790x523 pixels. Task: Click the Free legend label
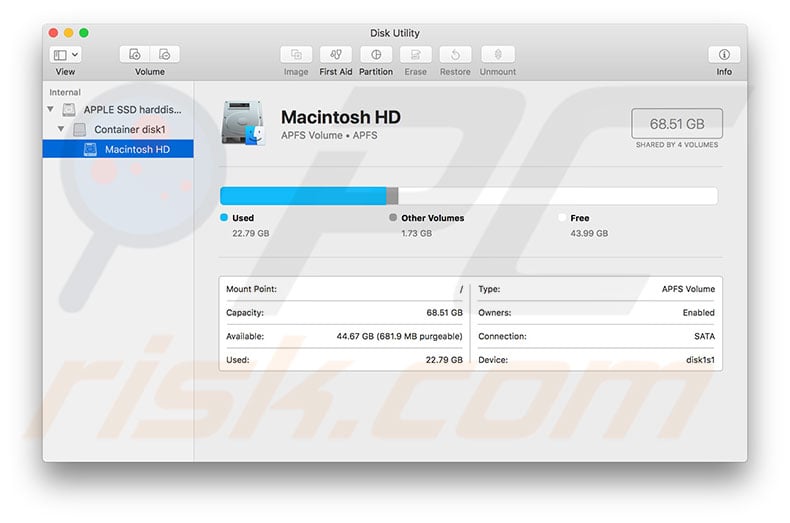coord(579,218)
